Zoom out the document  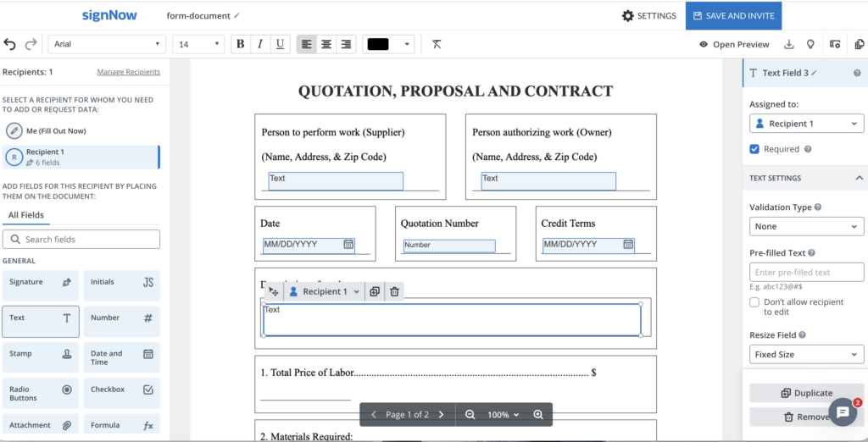pos(470,414)
